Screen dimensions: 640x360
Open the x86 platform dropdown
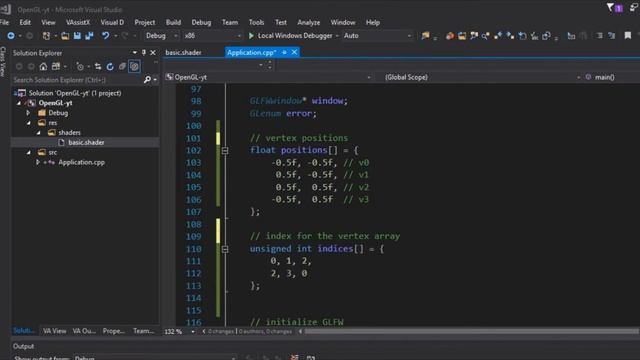212,36
